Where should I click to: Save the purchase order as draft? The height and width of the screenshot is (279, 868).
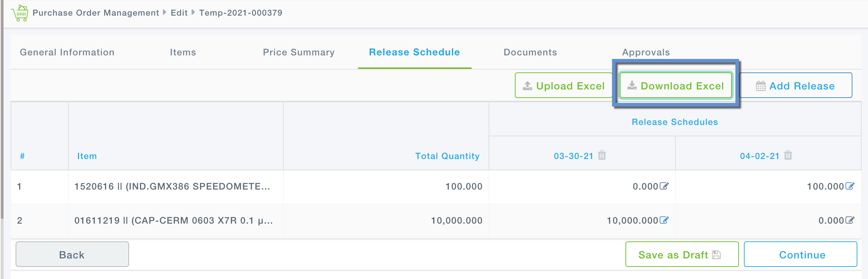(681, 255)
